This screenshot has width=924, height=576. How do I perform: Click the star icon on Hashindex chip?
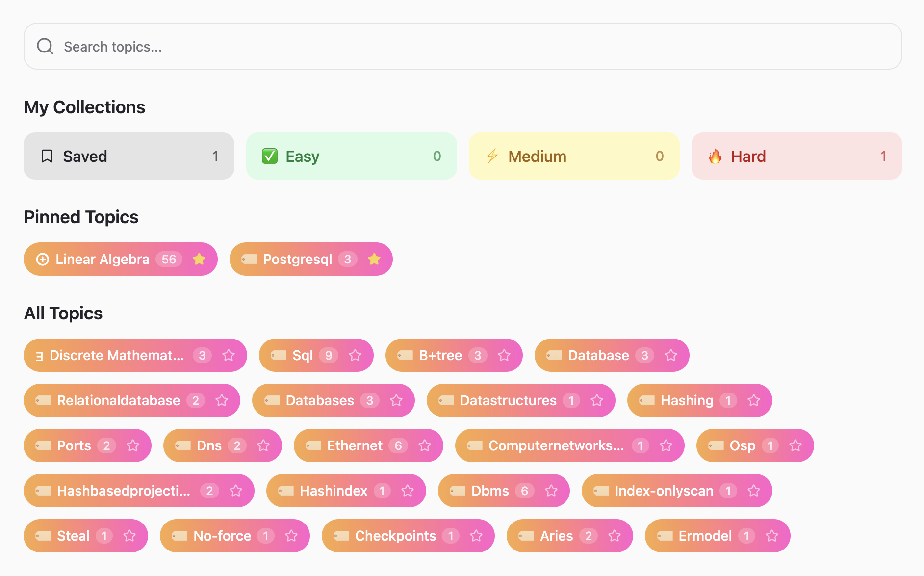click(x=408, y=491)
